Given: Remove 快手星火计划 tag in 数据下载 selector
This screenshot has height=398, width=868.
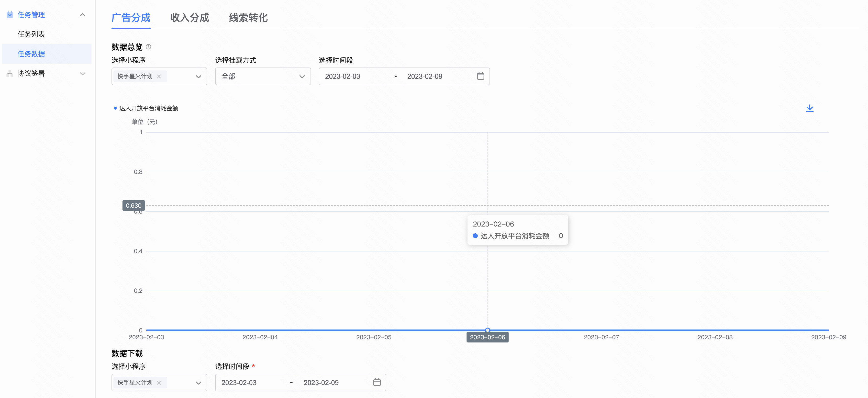Looking at the screenshot, I should pos(159,383).
